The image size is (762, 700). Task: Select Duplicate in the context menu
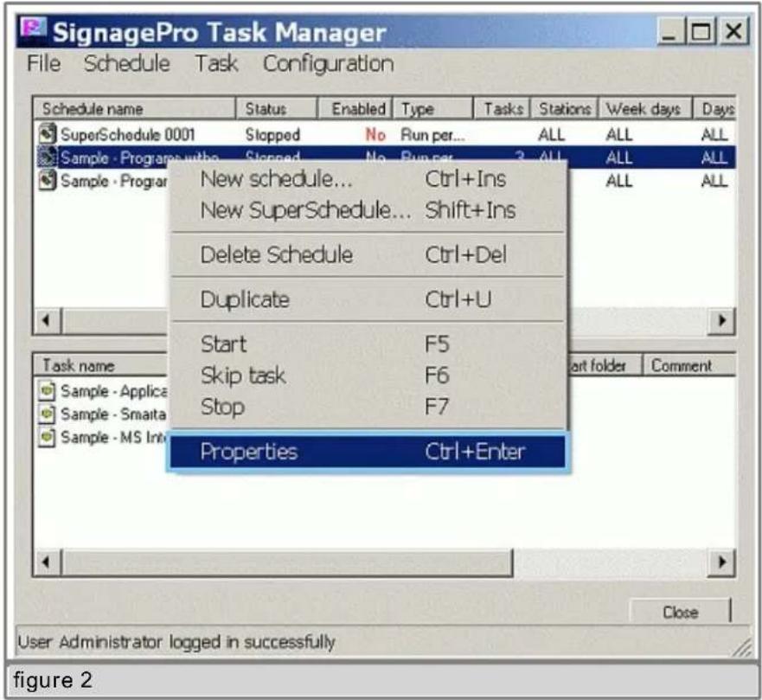tap(368, 299)
